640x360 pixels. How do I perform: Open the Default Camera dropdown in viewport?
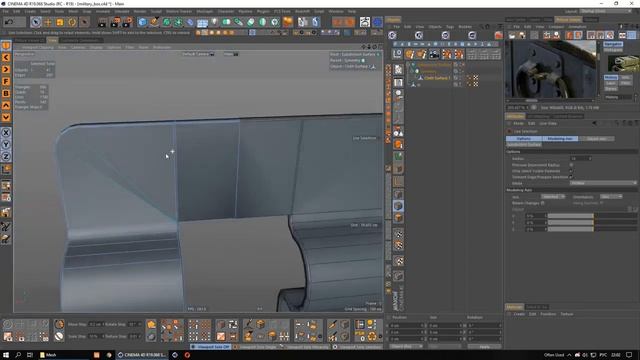tap(198, 54)
